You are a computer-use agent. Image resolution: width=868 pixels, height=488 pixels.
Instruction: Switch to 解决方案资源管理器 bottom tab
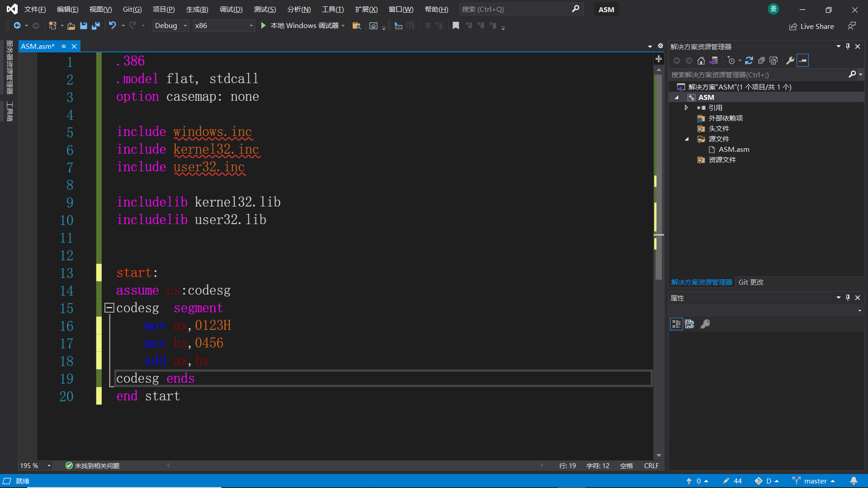(x=701, y=282)
